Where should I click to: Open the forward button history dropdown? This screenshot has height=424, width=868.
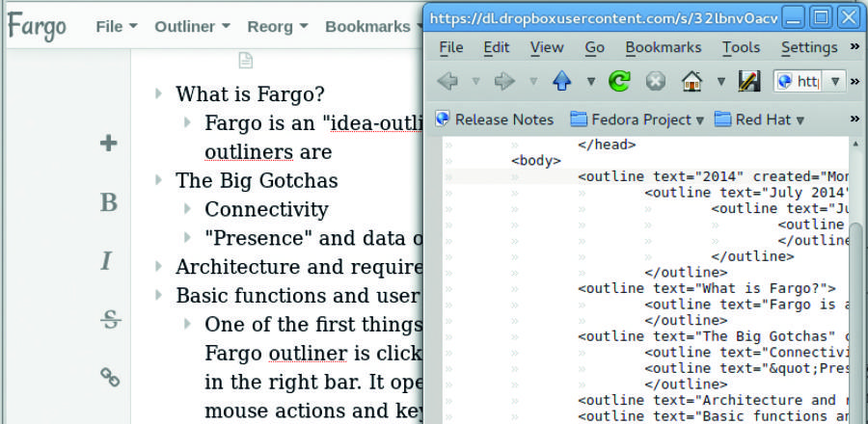pos(533,82)
